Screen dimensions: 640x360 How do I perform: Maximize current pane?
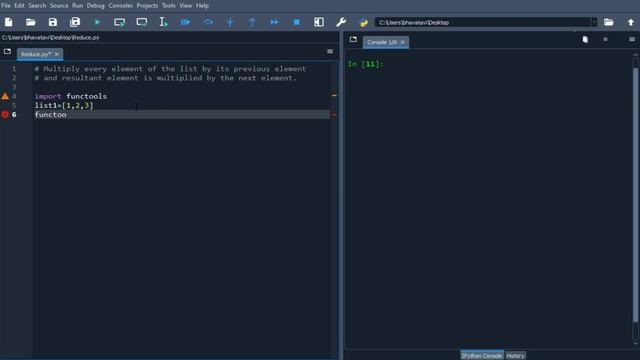[319, 22]
